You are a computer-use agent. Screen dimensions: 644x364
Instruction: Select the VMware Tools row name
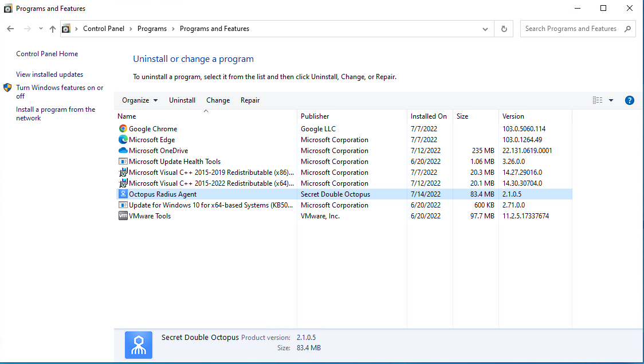pos(150,216)
